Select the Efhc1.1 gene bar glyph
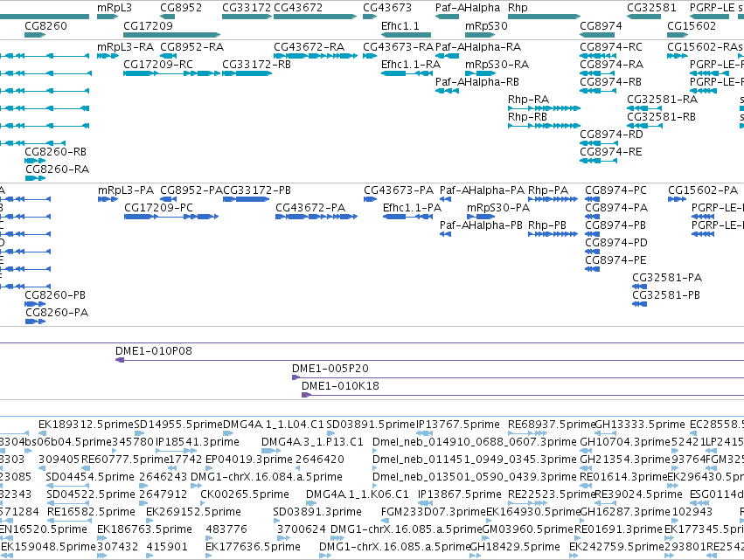This screenshot has height=560, width=744. 406,35
